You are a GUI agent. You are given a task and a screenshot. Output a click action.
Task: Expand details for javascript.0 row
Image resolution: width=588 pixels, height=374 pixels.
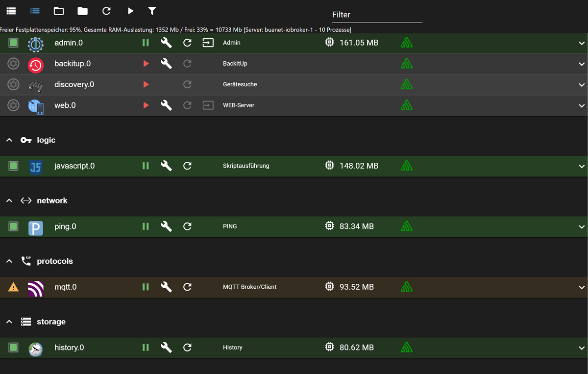582,166
